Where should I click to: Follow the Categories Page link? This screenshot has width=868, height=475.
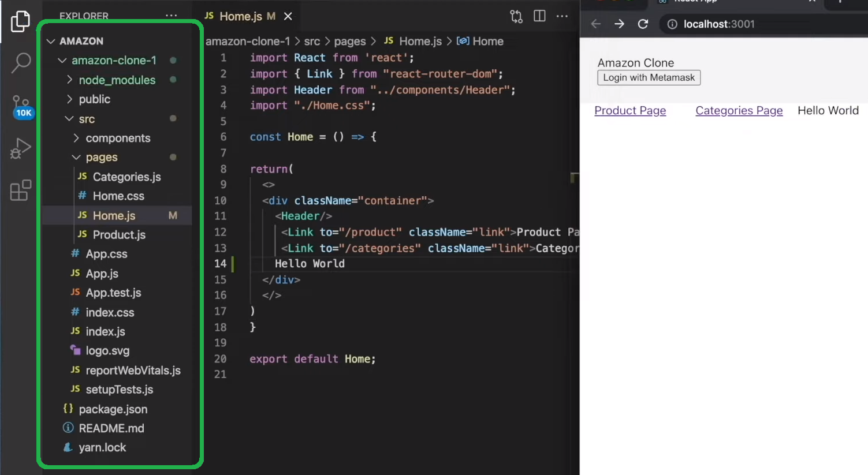(739, 111)
